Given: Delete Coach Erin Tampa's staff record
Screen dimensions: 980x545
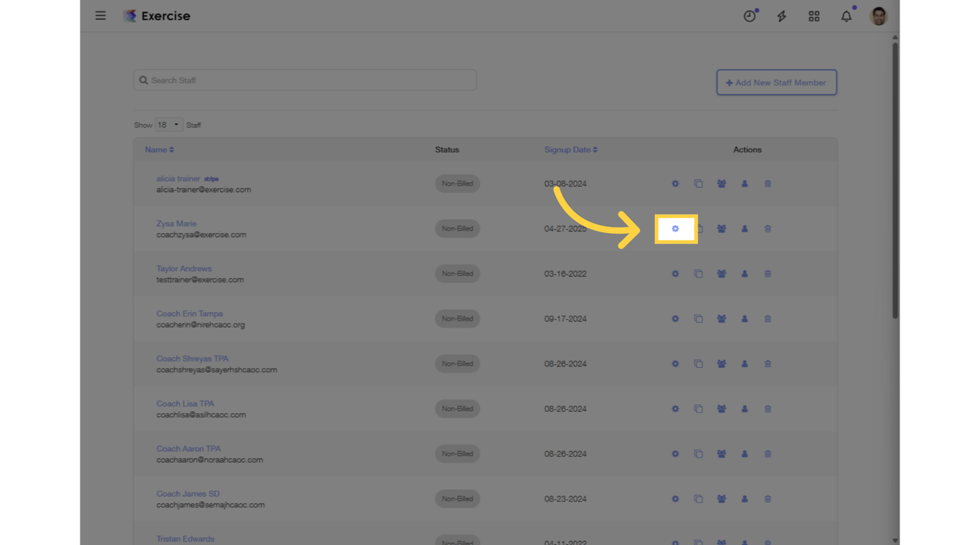Looking at the screenshot, I should [x=767, y=318].
